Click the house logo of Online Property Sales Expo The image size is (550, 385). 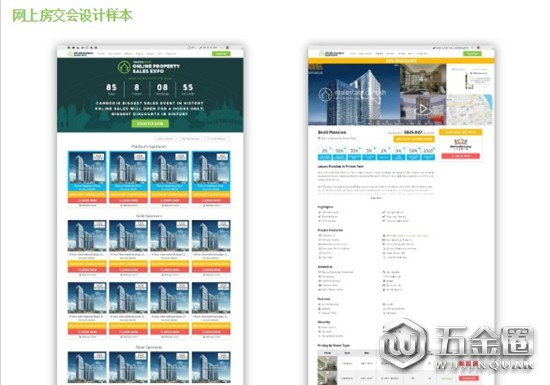[x=124, y=67]
